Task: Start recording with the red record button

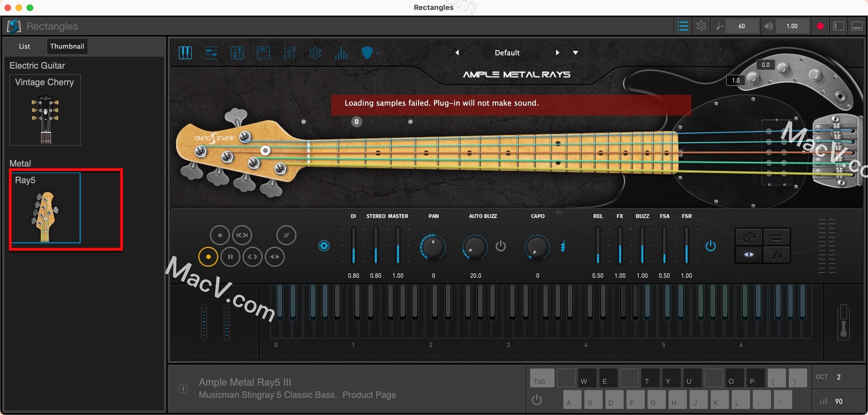Action: click(x=821, y=26)
